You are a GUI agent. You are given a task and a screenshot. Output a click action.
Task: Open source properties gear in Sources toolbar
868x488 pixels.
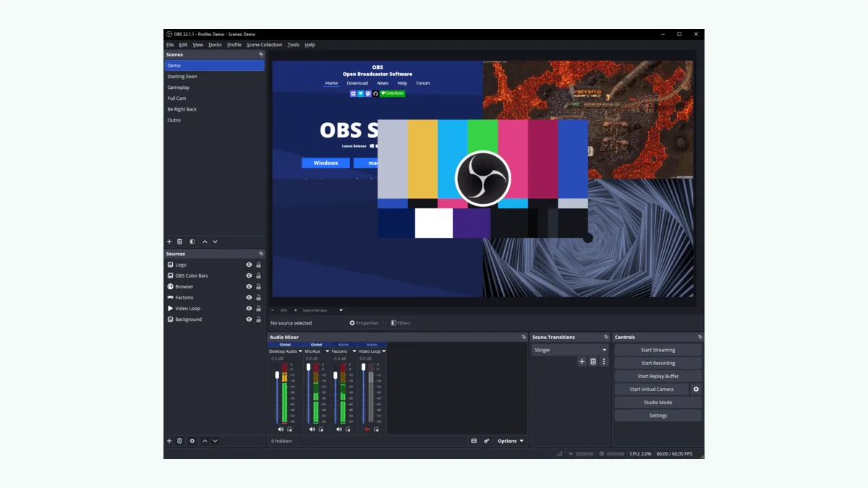coord(192,440)
